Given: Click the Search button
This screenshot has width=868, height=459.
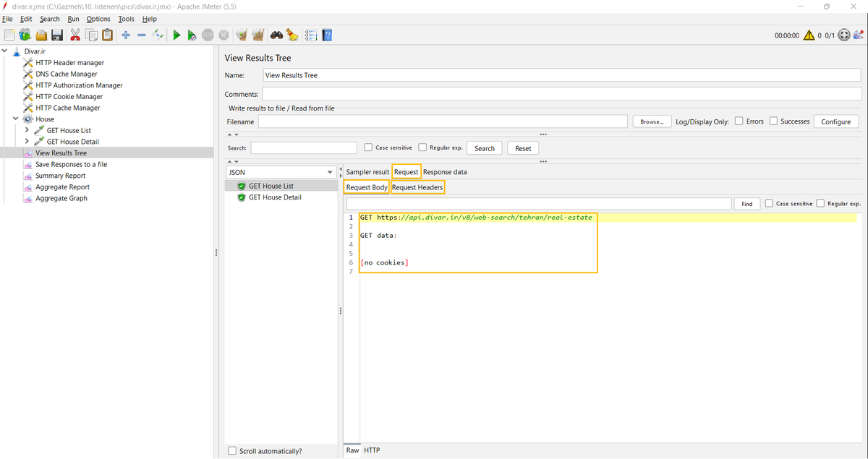Looking at the screenshot, I should point(485,148).
